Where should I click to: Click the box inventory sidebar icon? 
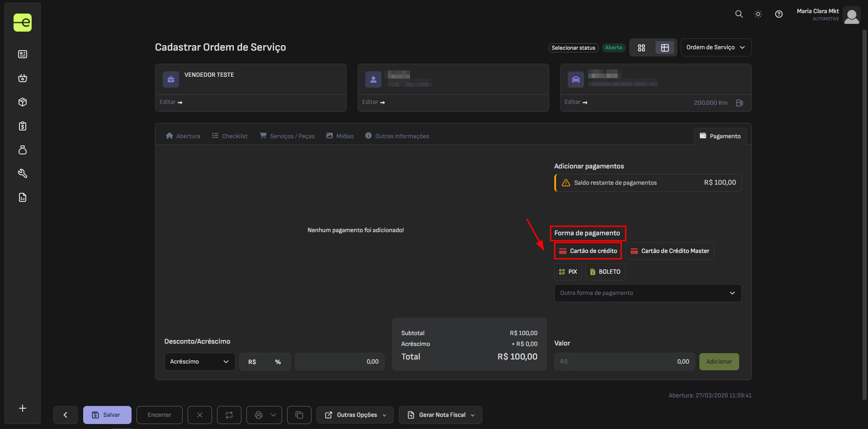tap(23, 102)
